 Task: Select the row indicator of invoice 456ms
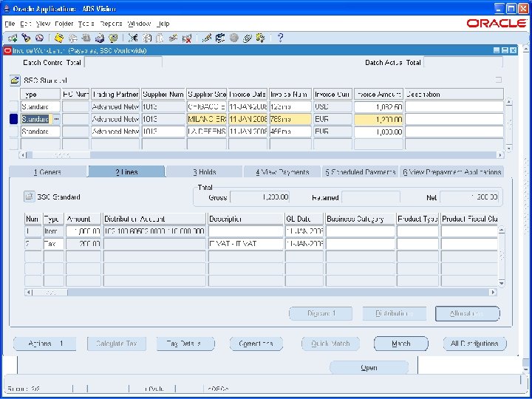coord(13,132)
